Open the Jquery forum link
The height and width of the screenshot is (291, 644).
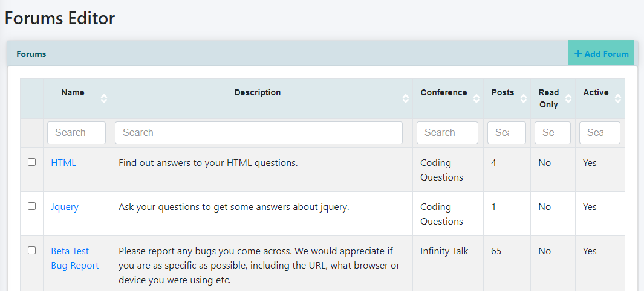65,207
